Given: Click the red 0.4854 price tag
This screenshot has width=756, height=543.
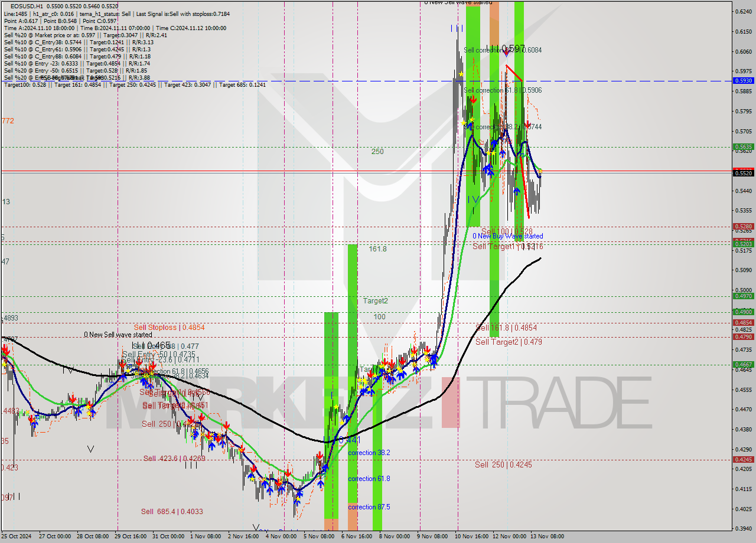Looking at the screenshot, I should coord(743,322).
